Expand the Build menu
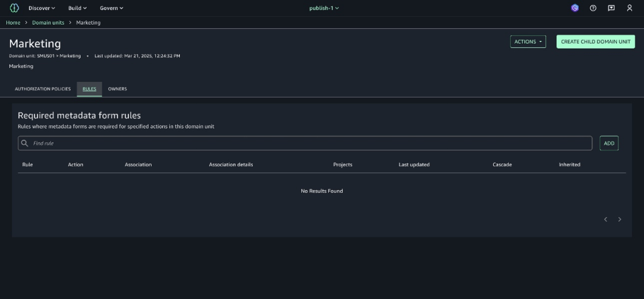 pyautogui.click(x=77, y=8)
